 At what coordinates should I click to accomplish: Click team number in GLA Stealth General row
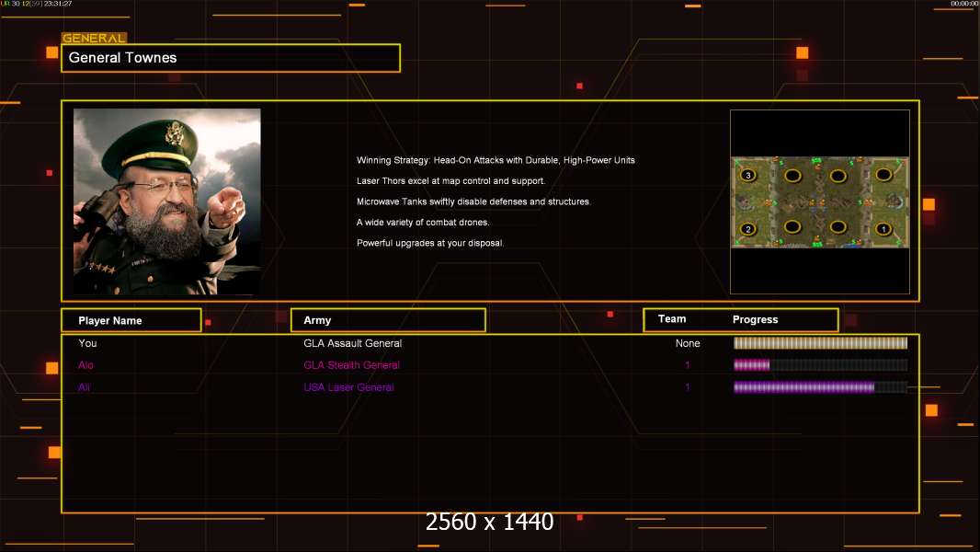(x=688, y=365)
